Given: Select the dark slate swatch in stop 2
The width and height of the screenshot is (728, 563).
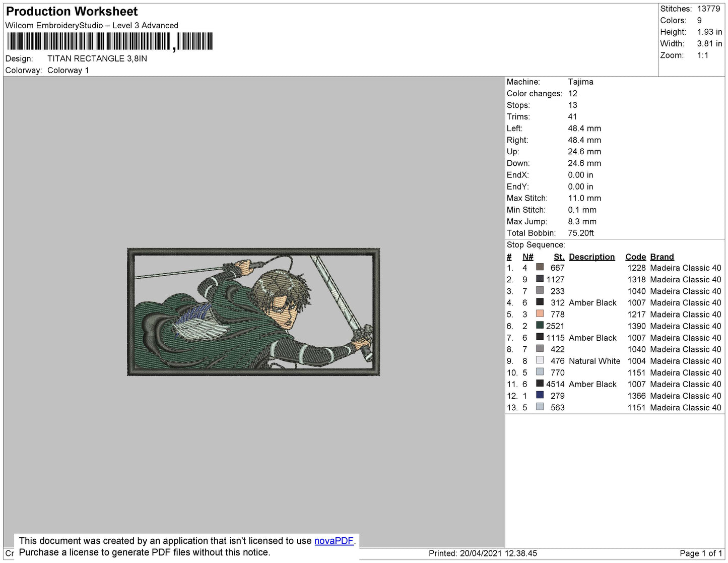Looking at the screenshot, I should pyautogui.click(x=540, y=279).
